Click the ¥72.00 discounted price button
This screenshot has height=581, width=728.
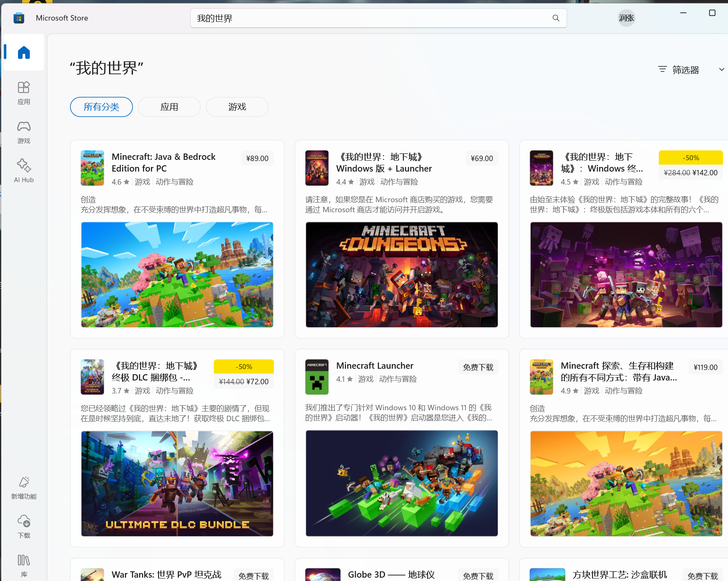244,381
